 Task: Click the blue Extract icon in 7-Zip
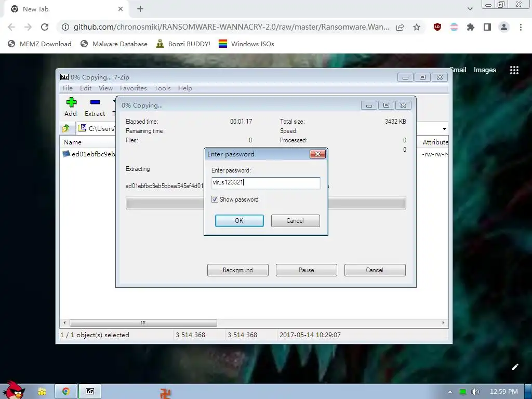pos(95,102)
